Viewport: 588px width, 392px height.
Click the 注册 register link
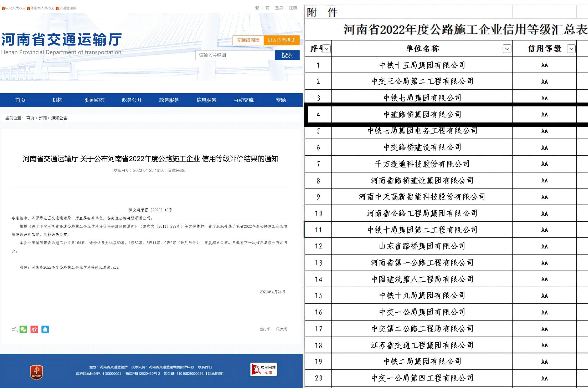coord(293,8)
